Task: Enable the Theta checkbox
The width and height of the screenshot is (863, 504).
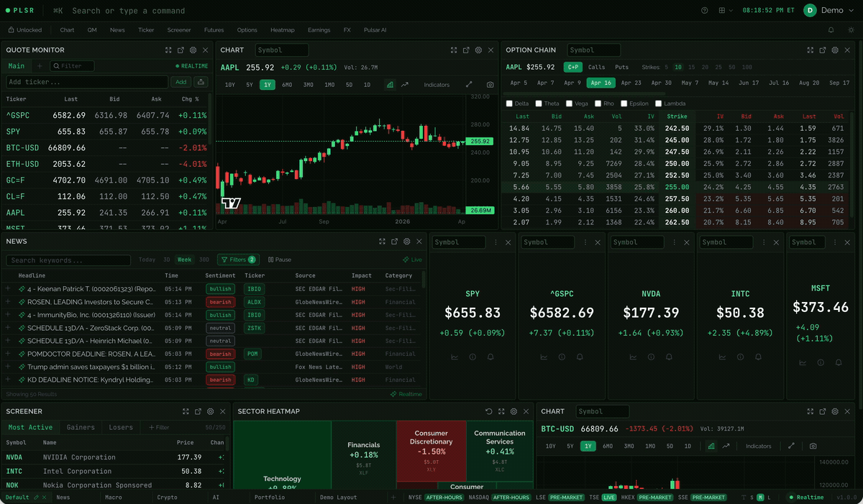Action: pos(538,104)
